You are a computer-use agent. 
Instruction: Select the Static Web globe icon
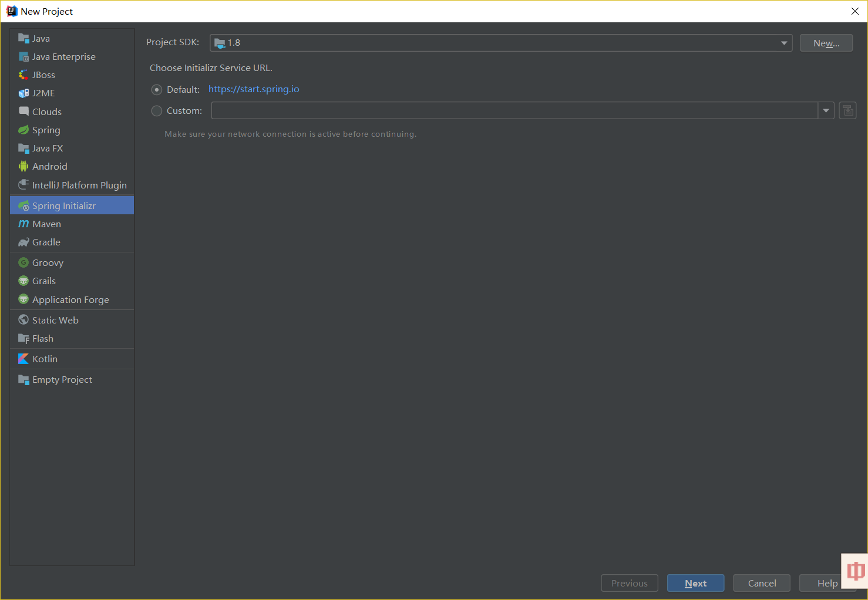(23, 319)
